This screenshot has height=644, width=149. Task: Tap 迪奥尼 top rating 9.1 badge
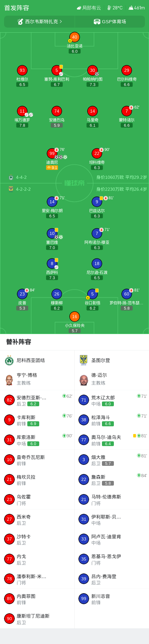coord(52,168)
